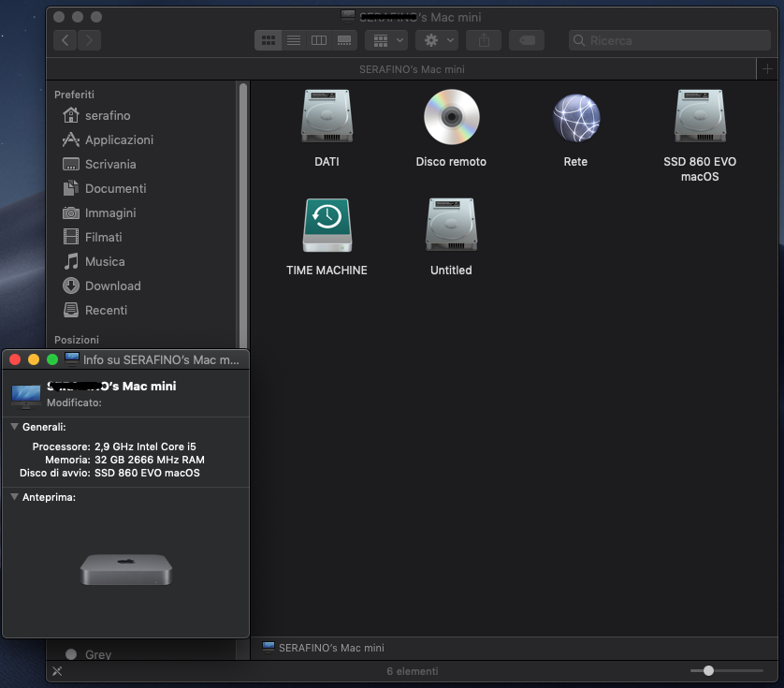Click the film icon beside Filmati

coord(70,237)
